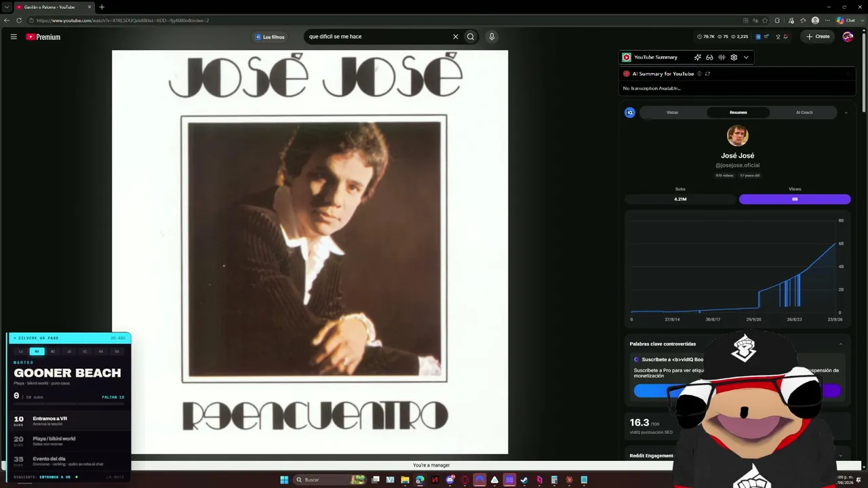Click the @josejose.oficial handle
Image resolution: width=868 pixels, height=488 pixels.
click(x=738, y=165)
